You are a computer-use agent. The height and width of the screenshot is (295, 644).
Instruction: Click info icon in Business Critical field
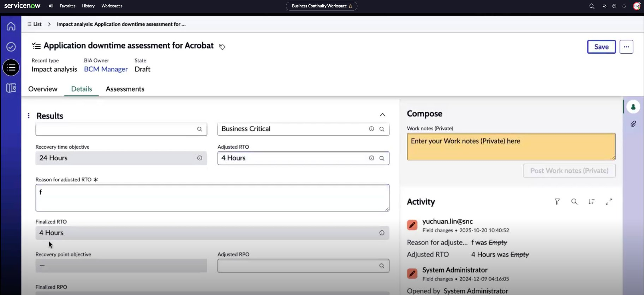pyautogui.click(x=371, y=129)
